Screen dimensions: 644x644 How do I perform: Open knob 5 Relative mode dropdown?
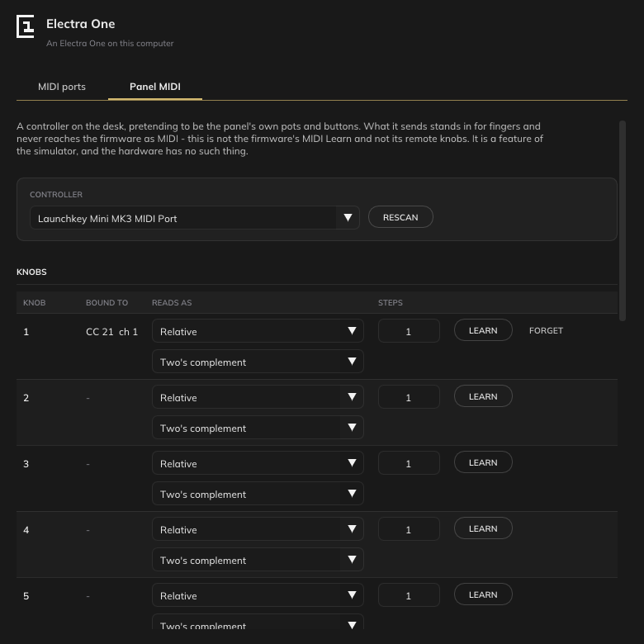pyautogui.click(x=258, y=595)
